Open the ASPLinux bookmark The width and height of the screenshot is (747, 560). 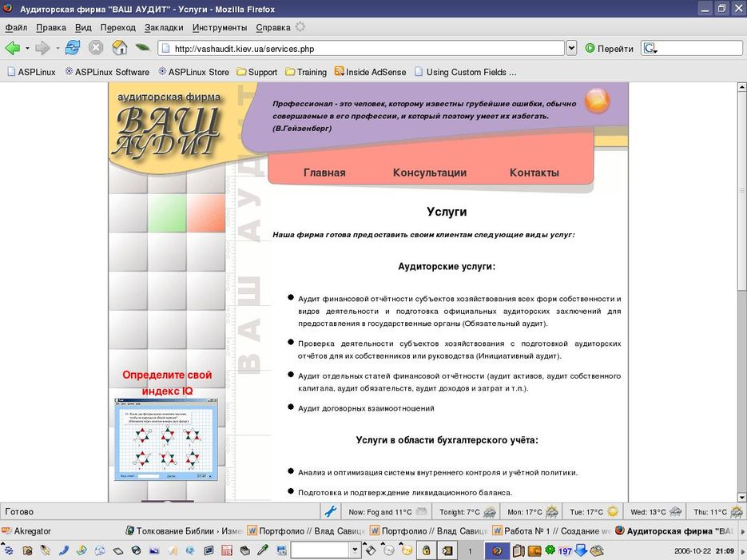(x=31, y=72)
